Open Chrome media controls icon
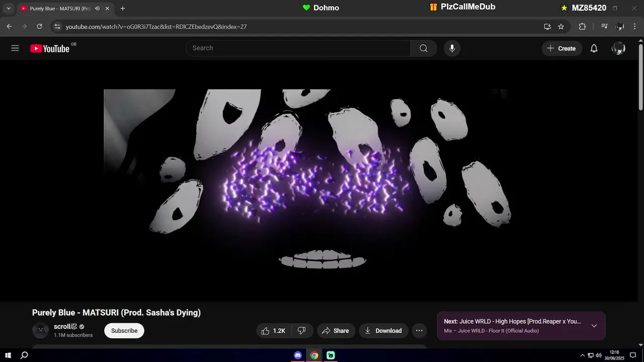The width and height of the screenshot is (644, 362). tap(605, 27)
